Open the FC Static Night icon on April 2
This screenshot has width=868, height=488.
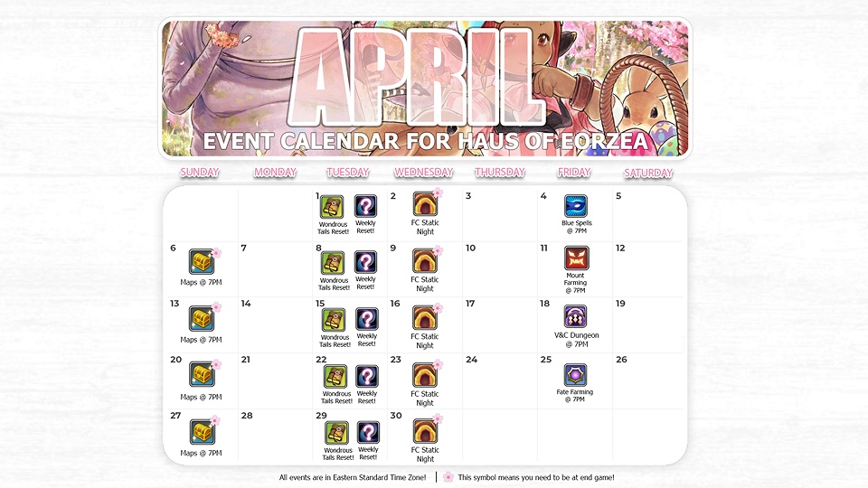425,204
